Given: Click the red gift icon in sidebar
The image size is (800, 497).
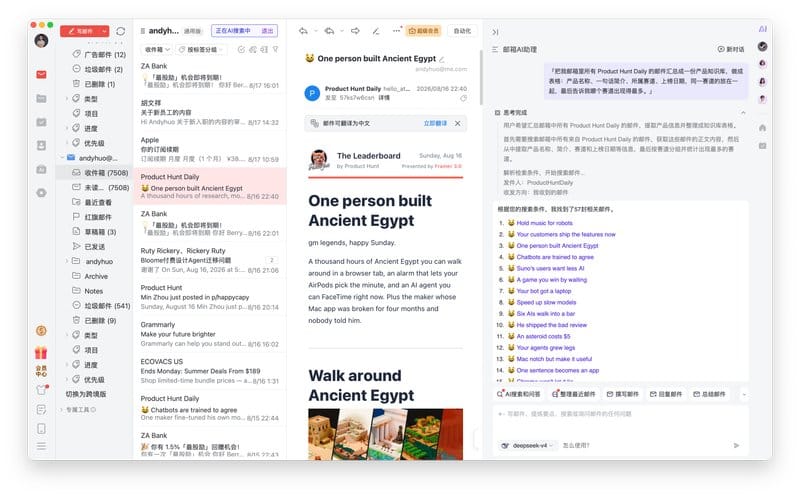Looking at the screenshot, I should coord(41,352).
